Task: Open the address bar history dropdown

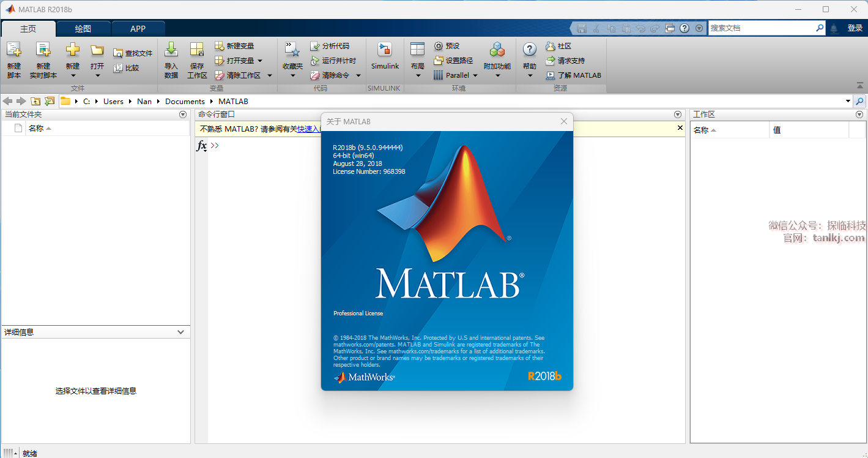Action: [848, 101]
